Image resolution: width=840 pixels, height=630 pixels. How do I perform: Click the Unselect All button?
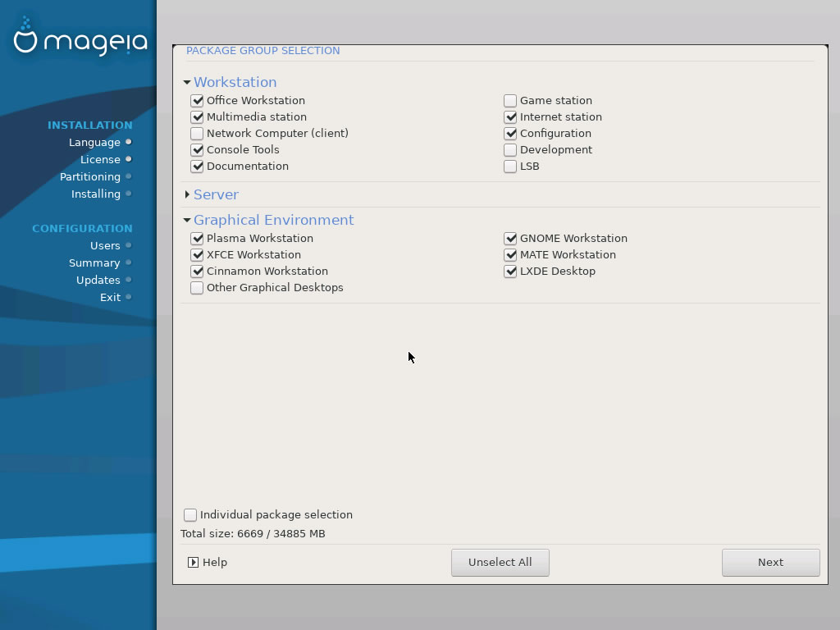(500, 563)
